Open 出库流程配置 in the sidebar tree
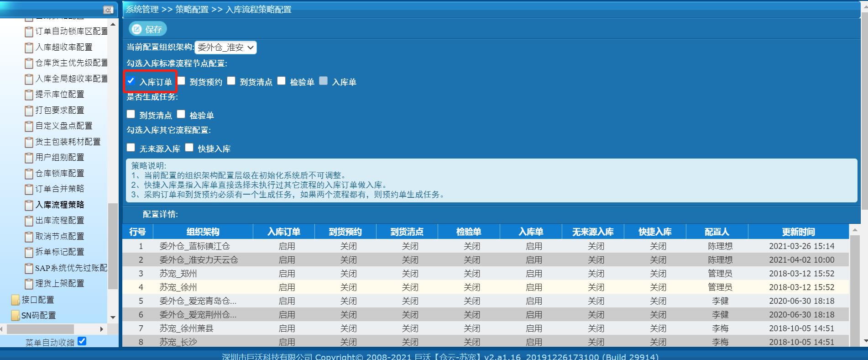 [60, 221]
